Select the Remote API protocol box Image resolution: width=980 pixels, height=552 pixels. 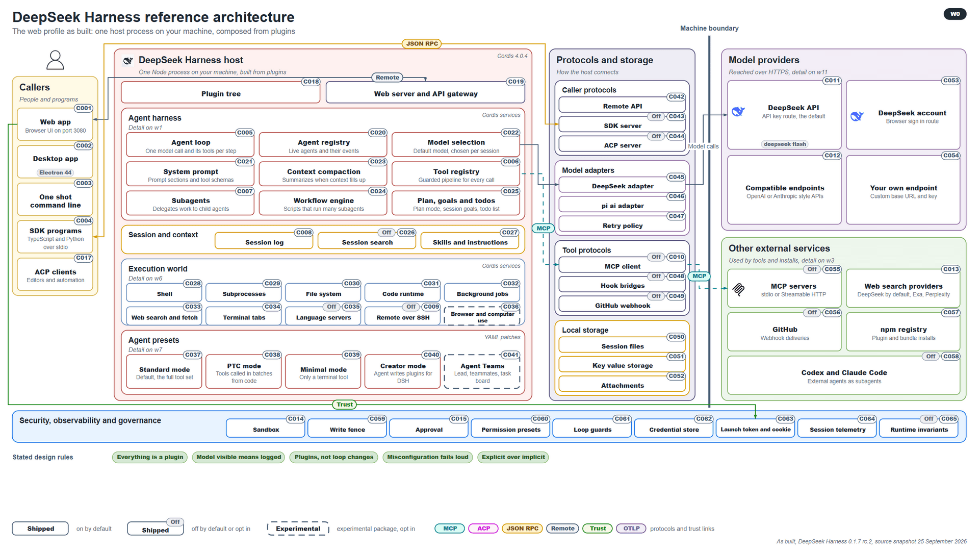click(622, 105)
